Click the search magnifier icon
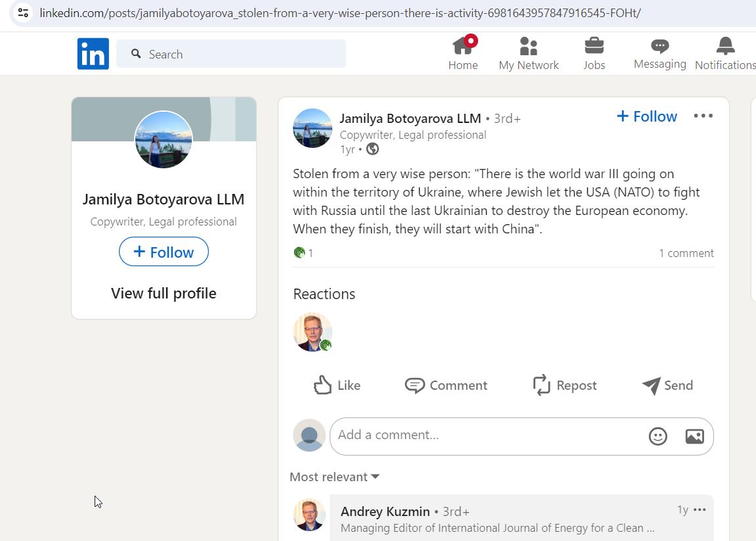 click(136, 53)
